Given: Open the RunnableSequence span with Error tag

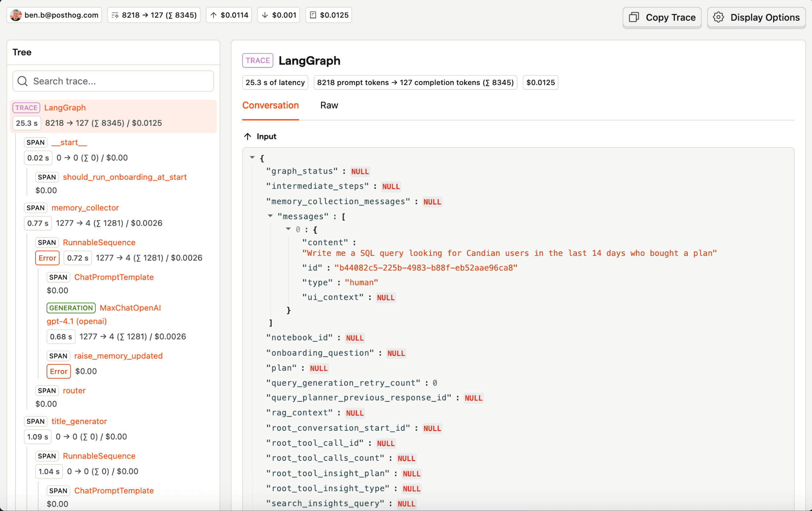Looking at the screenshot, I should (x=99, y=243).
